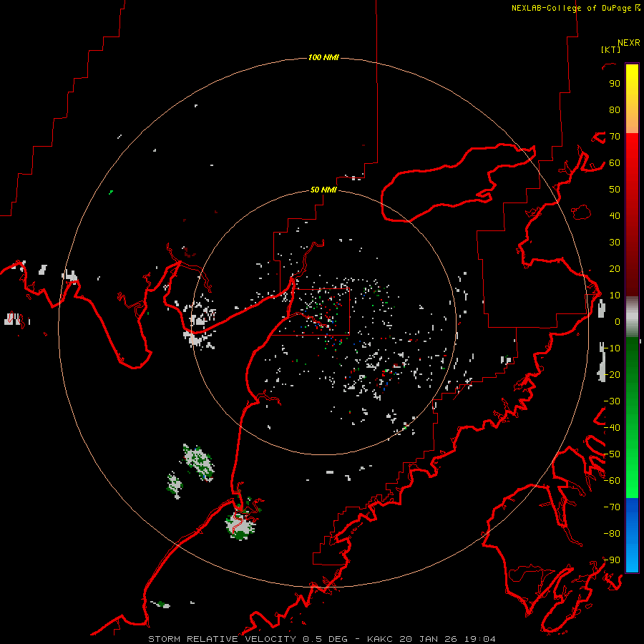Viewport: 644px width, 644px height.
Task: Select the -90 value on velocity scale
Action: [x=613, y=560]
